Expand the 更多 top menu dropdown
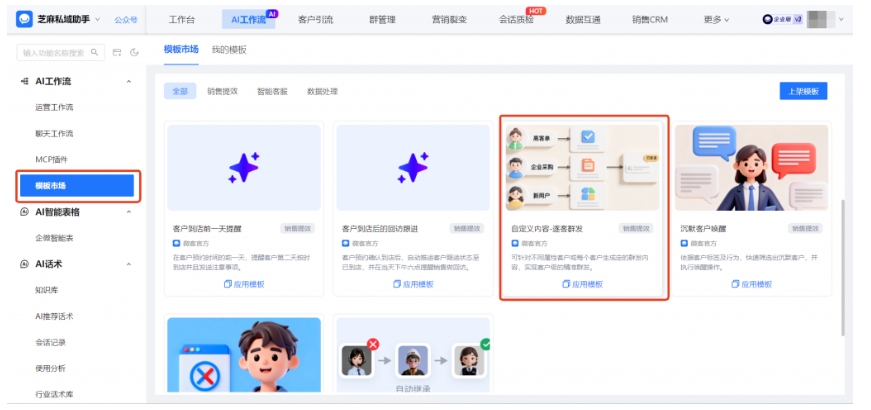 pyautogui.click(x=716, y=19)
